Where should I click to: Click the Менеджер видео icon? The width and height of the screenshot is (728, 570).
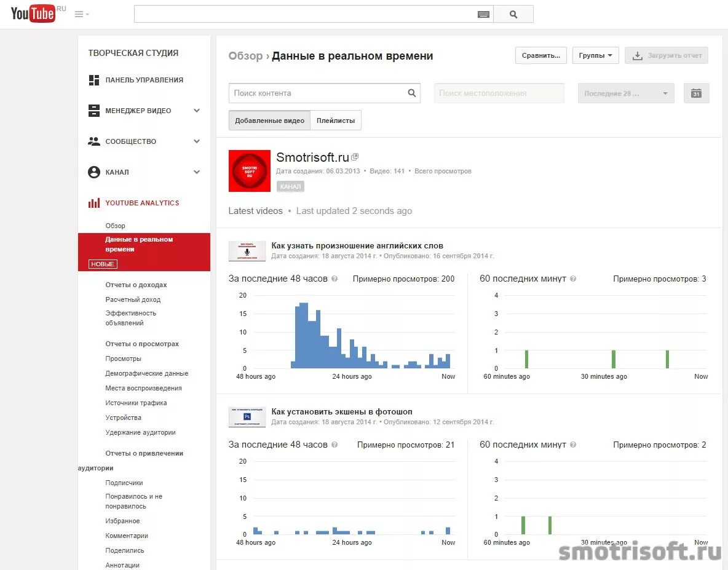tap(94, 111)
